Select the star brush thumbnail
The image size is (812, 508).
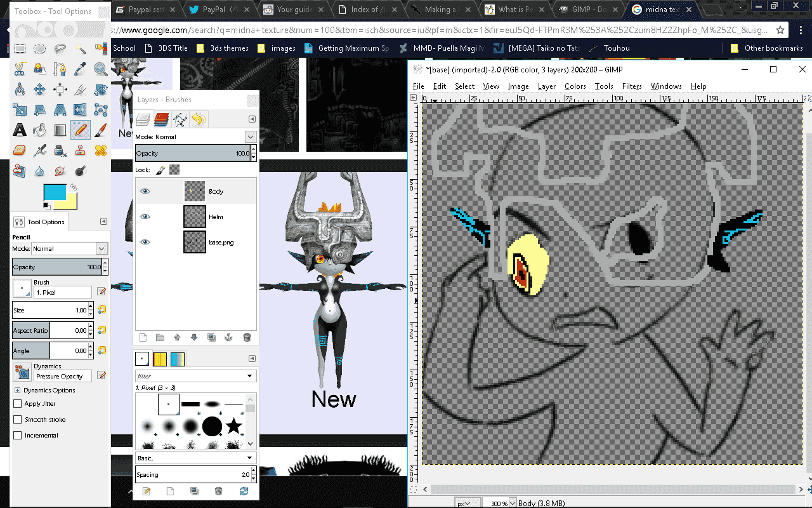(234, 425)
